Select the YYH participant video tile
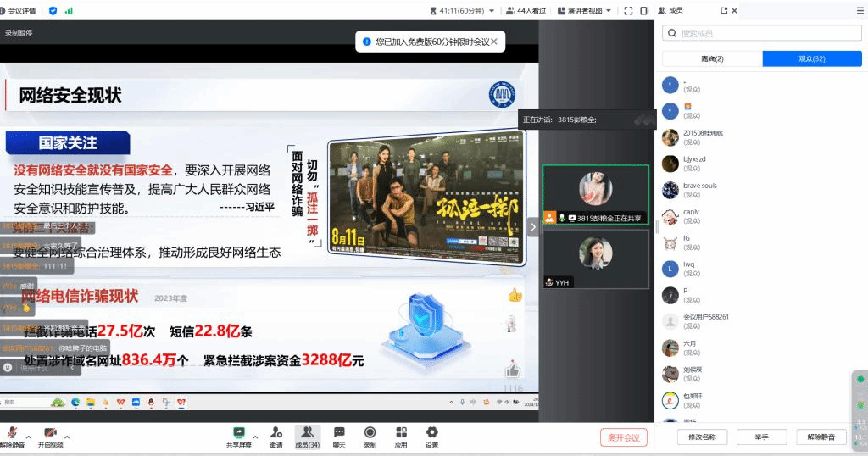The image size is (868, 456). point(596,259)
